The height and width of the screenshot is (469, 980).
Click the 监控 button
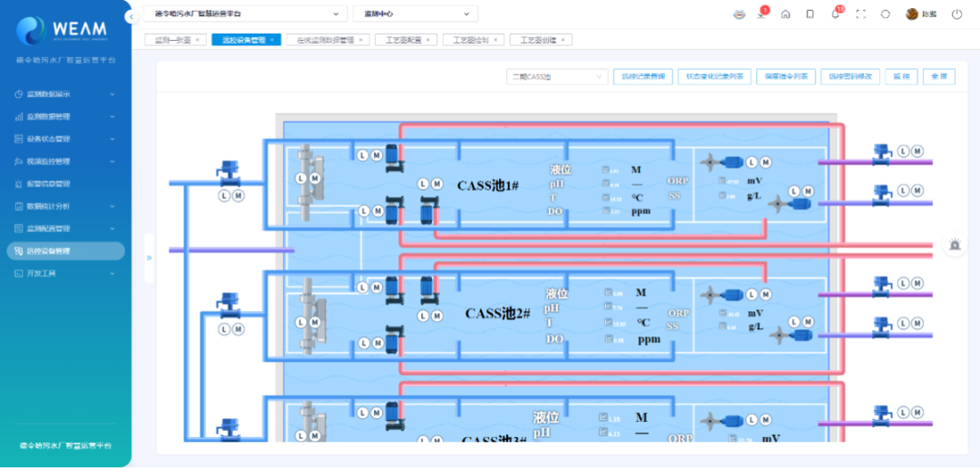[x=901, y=77]
